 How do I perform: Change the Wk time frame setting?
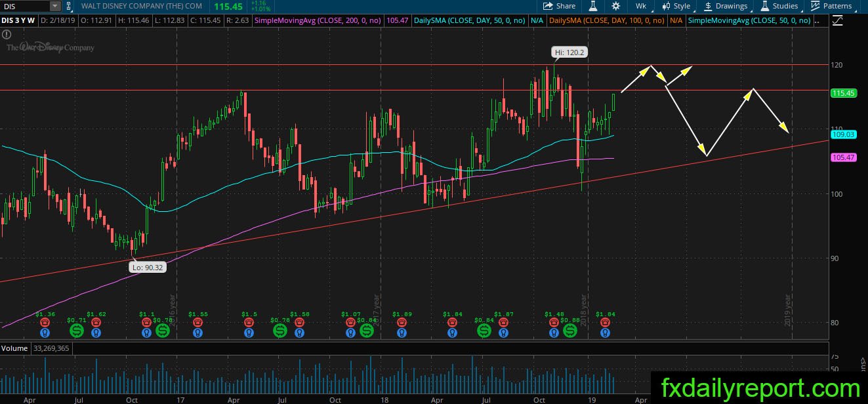point(641,6)
